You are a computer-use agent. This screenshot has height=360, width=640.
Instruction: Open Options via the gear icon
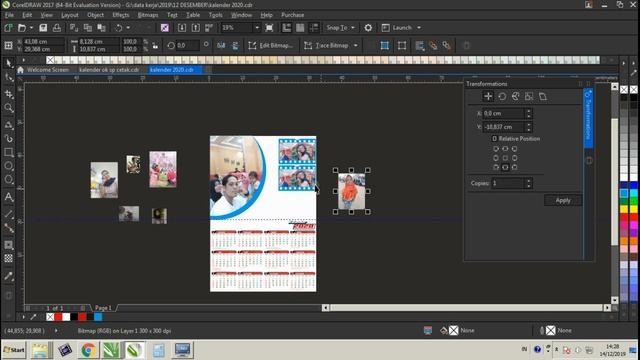(x=368, y=28)
